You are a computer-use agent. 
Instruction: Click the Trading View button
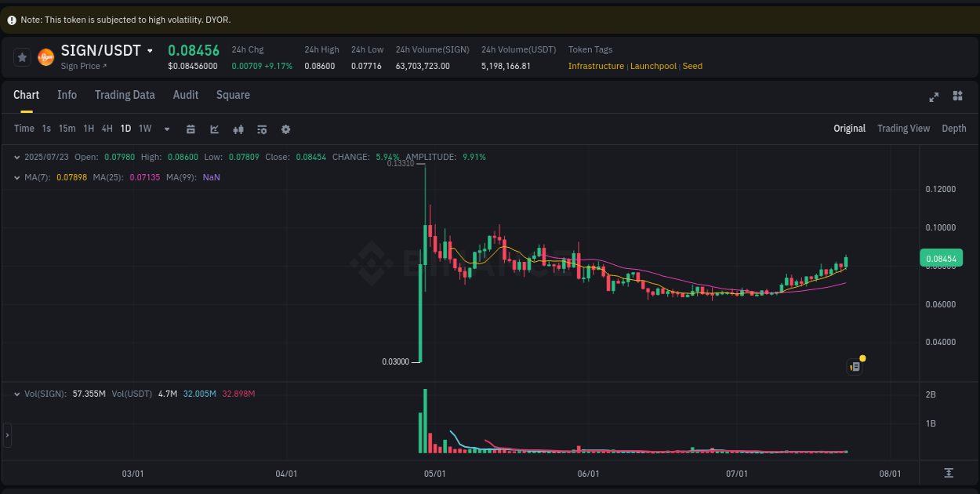(x=903, y=128)
